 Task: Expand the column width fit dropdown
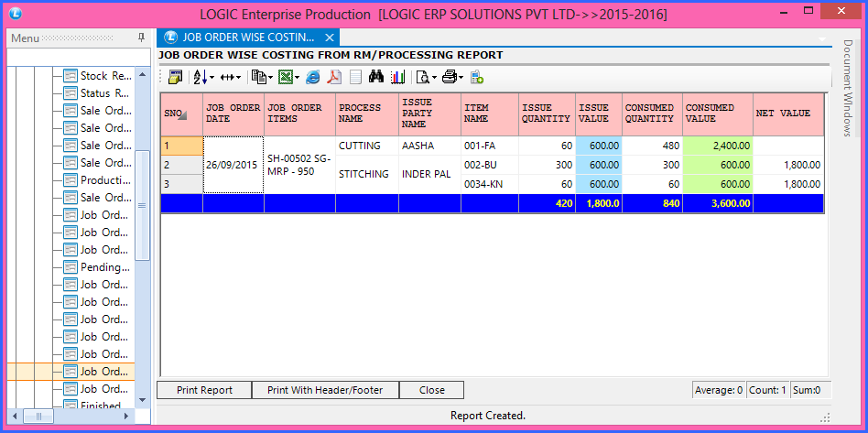pos(239,77)
